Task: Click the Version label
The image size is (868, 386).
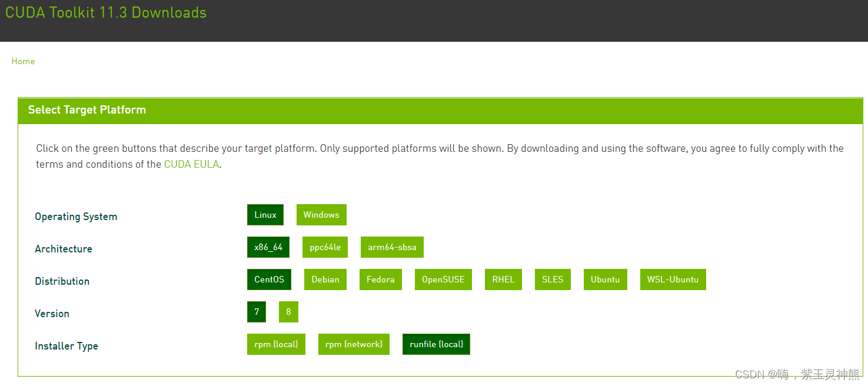Action: (52, 314)
